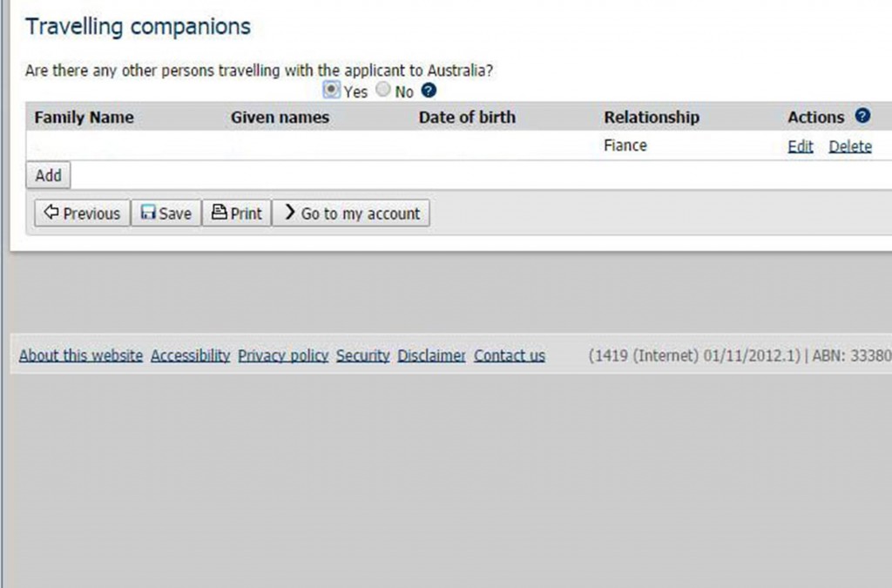Click the Family Name column header
This screenshot has height=588, width=892.
click(x=84, y=117)
